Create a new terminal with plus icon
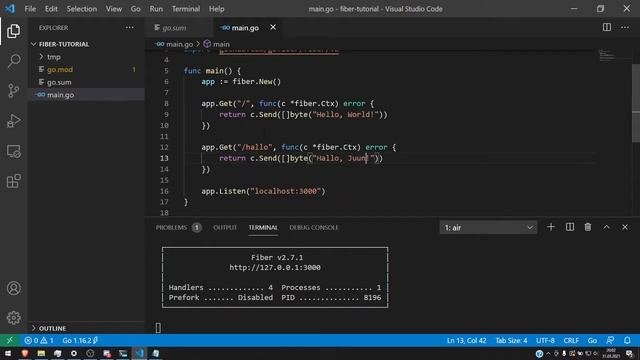The image size is (640, 360). pyautogui.click(x=551, y=227)
